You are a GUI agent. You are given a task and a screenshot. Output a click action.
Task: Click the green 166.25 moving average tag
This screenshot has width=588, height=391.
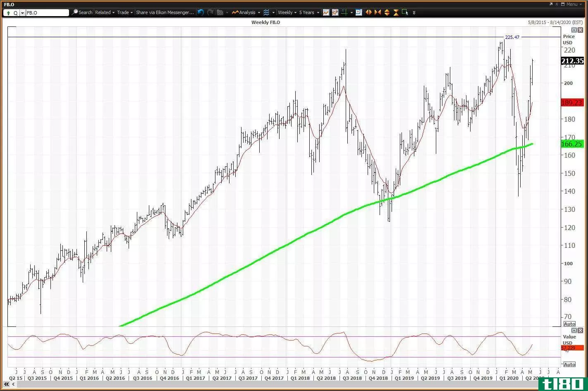[572, 144]
